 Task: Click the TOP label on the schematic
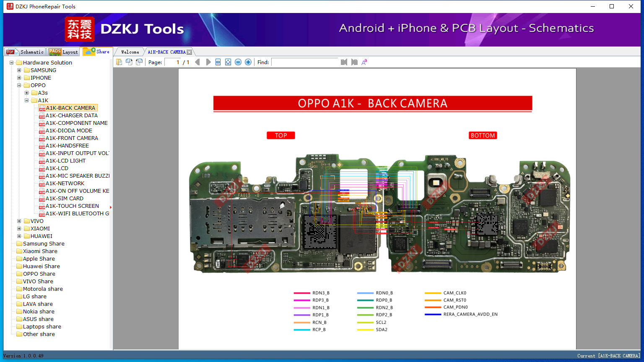coord(281,135)
